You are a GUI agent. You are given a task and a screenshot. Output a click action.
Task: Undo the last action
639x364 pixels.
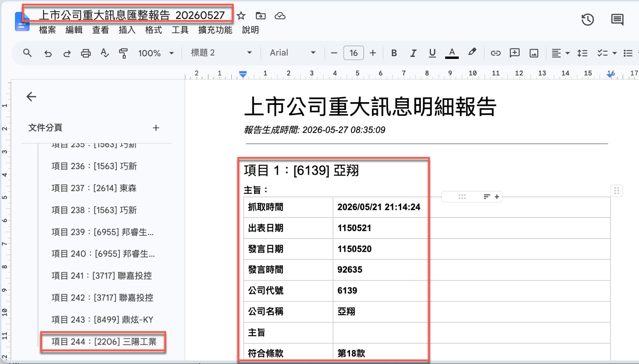pos(48,53)
